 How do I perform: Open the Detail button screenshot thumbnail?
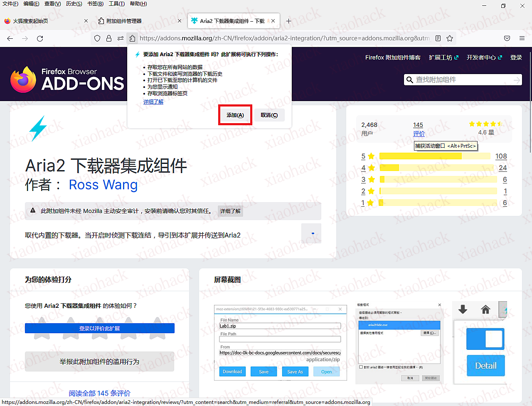click(480, 343)
